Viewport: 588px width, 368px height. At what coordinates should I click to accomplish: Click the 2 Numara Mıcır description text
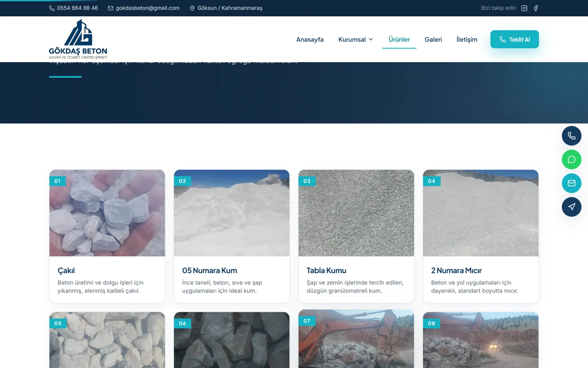[x=475, y=287]
